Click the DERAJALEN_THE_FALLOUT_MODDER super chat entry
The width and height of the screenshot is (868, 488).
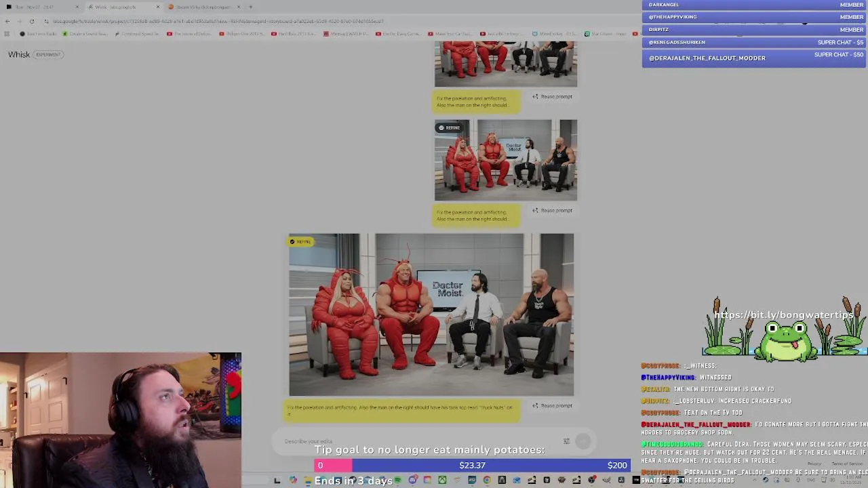pyautogui.click(x=753, y=58)
